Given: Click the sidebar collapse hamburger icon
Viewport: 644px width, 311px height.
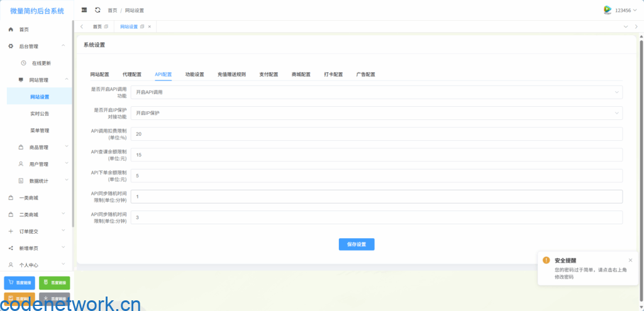Looking at the screenshot, I should click(x=84, y=10).
